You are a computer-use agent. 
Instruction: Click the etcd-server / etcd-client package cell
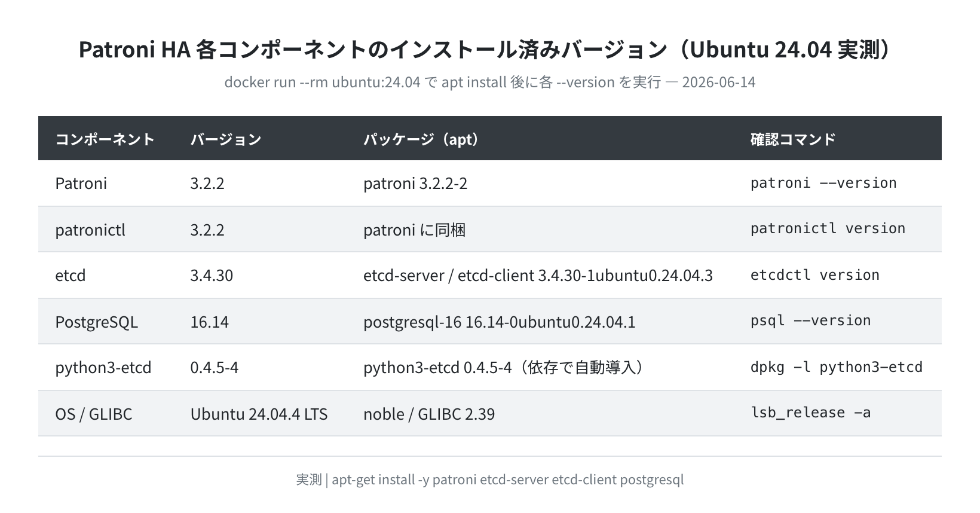click(x=538, y=275)
